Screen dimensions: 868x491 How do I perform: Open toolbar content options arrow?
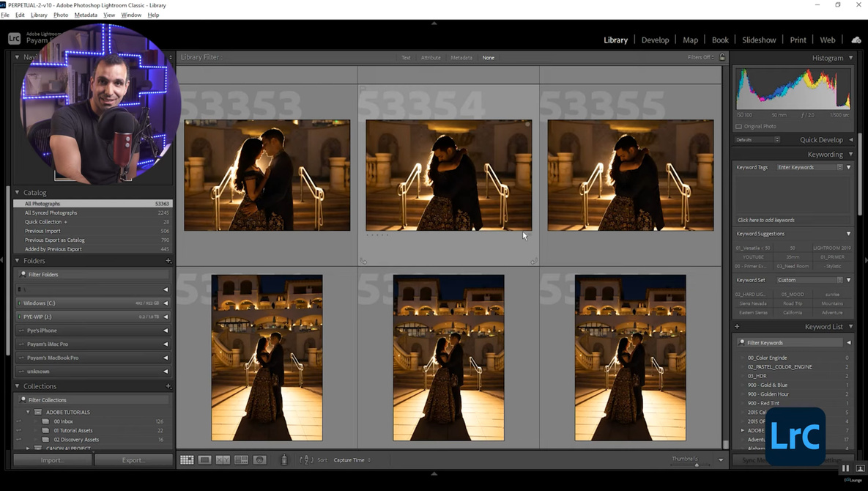721,460
